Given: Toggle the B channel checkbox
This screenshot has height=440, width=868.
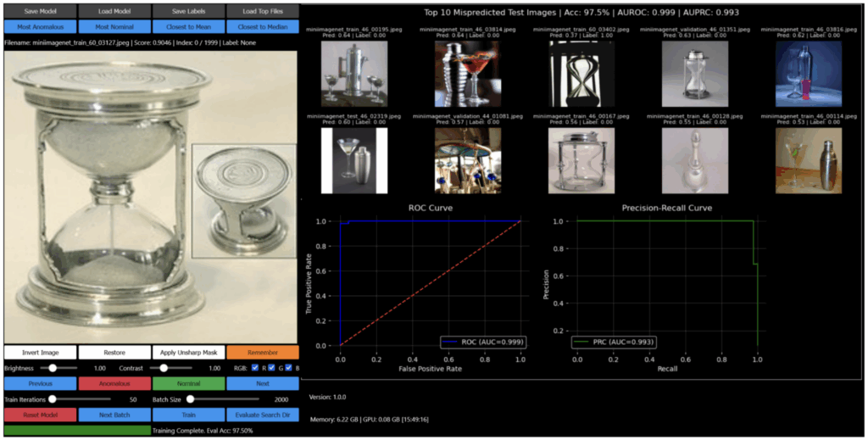Looking at the screenshot, I should tap(288, 368).
